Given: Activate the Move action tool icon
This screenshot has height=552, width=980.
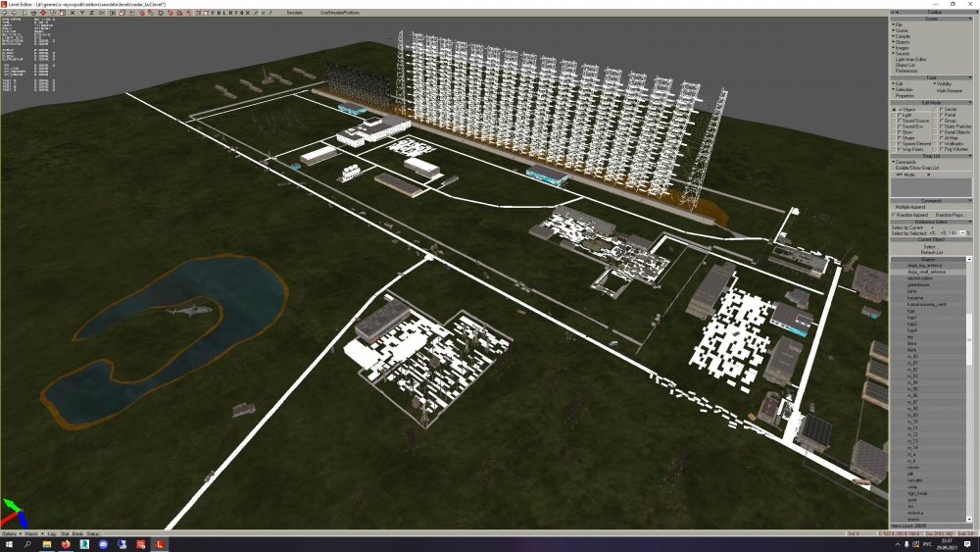Looking at the screenshot, I should click(x=43, y=13).
